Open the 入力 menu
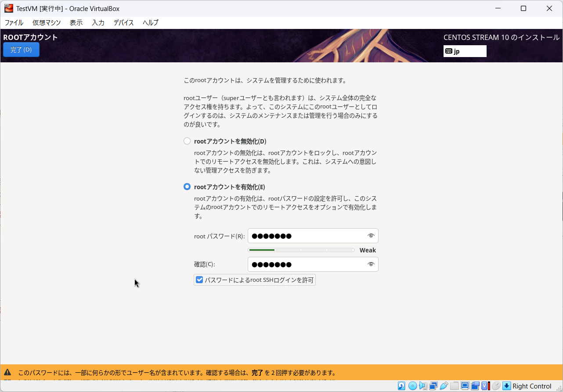 tap(98, 23)
